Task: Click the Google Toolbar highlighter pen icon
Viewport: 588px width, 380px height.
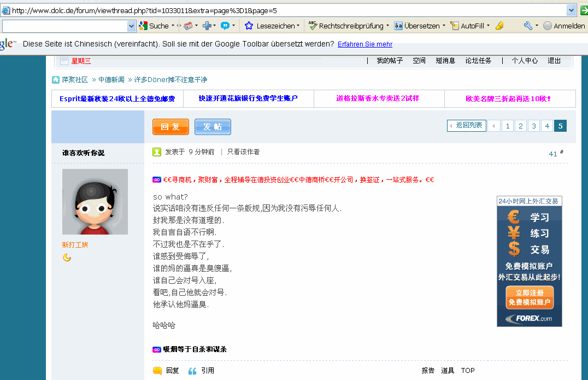Action: (499, 26)
